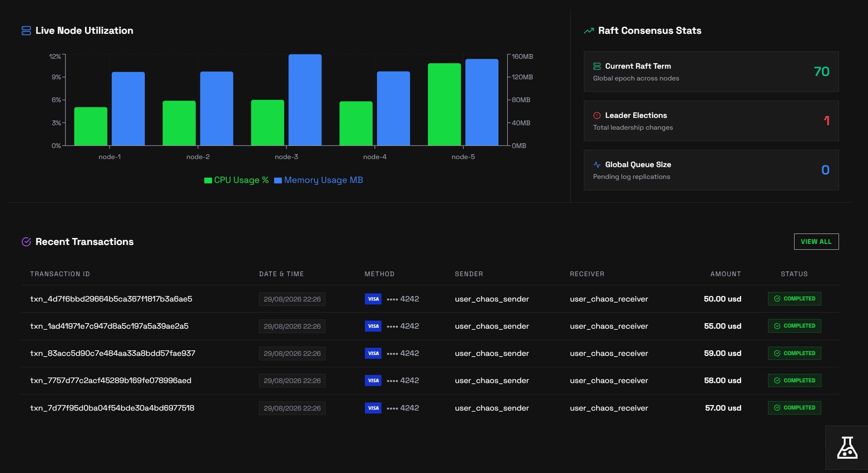
Task: Click COMPLETED badge for 55.00 usd transaction
Action: coord(795,326)
